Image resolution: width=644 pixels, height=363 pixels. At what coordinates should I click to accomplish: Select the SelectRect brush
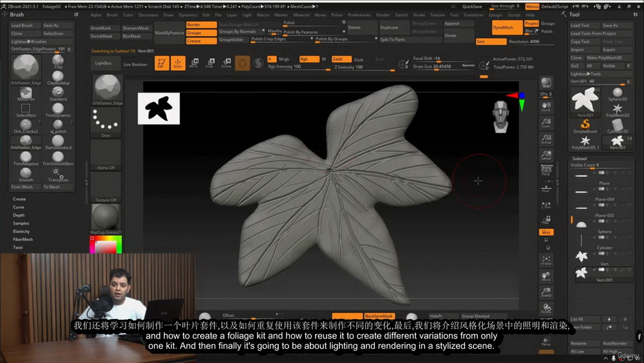click(x=26, y=110)
